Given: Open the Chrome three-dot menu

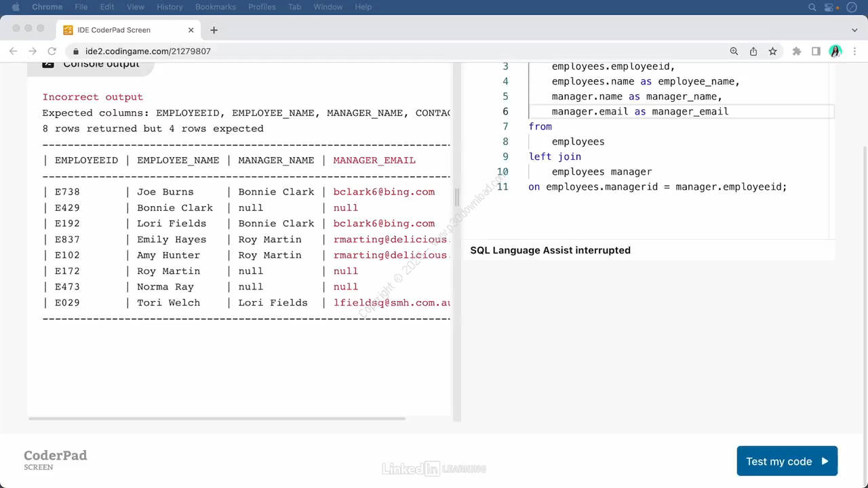Looking at the screenshot, I should [x=854, y=52].
